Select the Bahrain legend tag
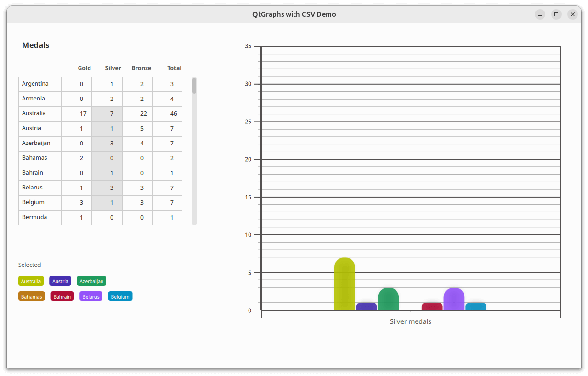588x376 pixels. coord(62,297)
